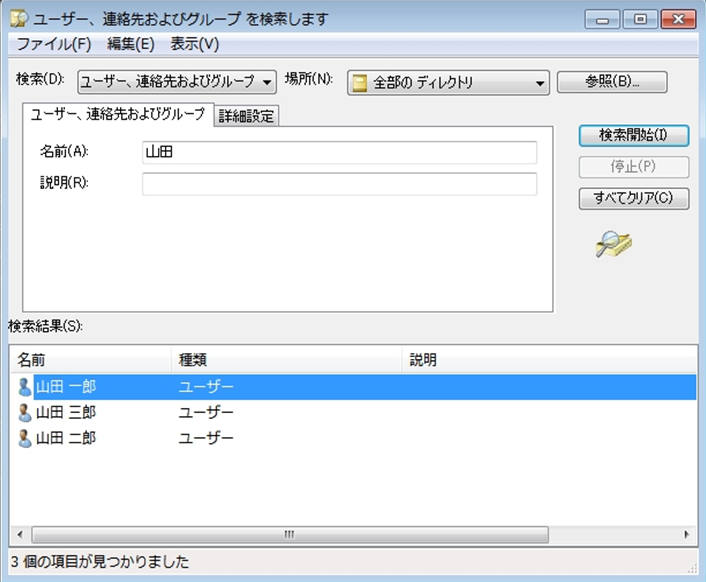Viewport: 706px width, 582px height.
Task: Minimize the search window
Action: coord(602,19)
